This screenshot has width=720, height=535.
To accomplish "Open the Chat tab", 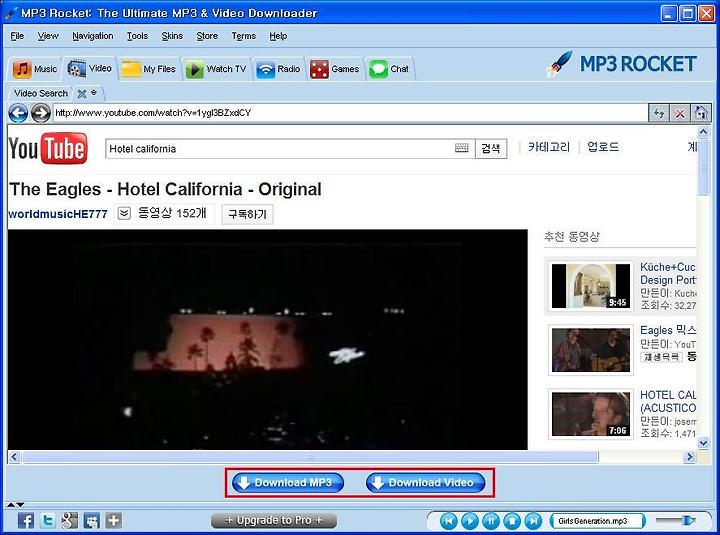I will point(389,69).
